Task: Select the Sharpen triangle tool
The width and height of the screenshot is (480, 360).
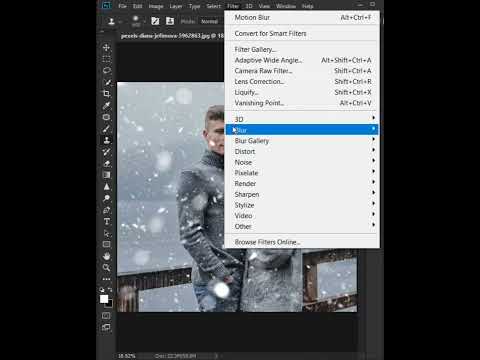Action: click(x=106, y=187)
